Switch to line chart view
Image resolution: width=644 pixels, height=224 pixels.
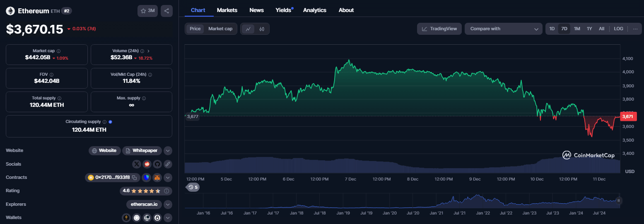(248, 29)
